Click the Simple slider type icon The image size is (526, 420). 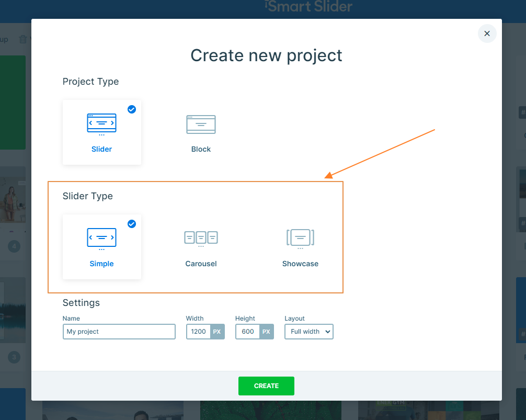point(101,237)
